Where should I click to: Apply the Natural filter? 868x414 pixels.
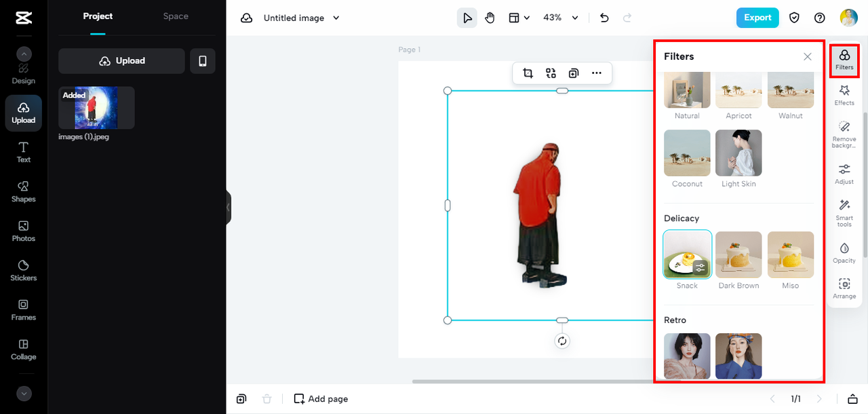pos(687,90)
